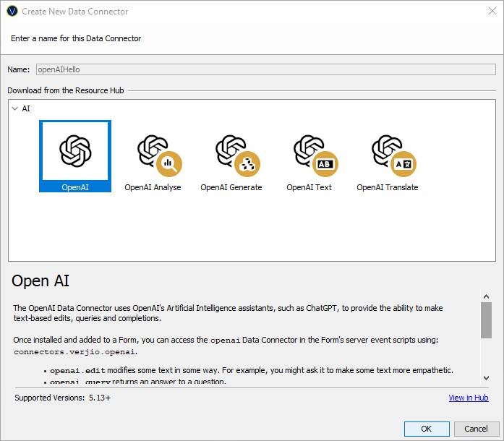The width and height of the screenshot is (504, 441).
Task: Click the Verj.io logo in title bar
Action: [x=12, y=12]
